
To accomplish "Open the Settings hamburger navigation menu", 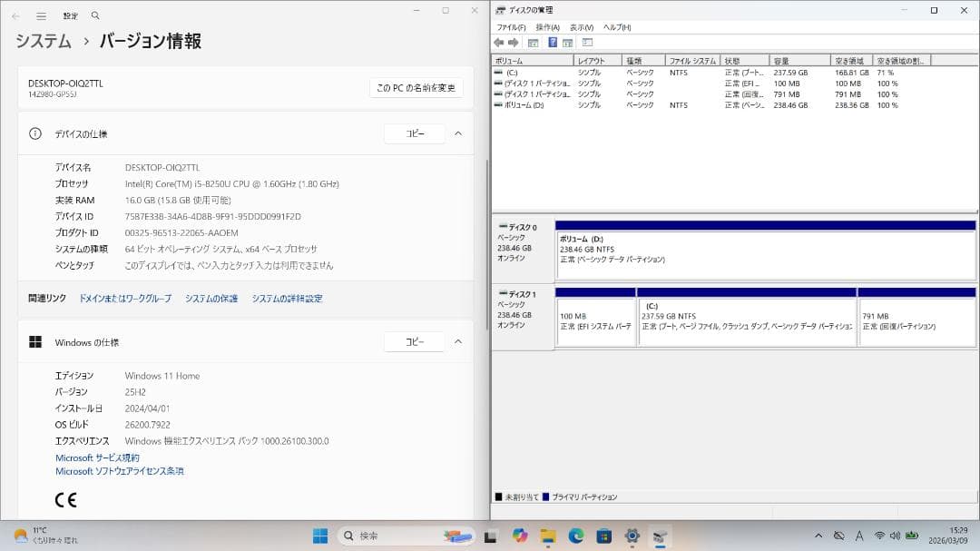I will point(41,15).
